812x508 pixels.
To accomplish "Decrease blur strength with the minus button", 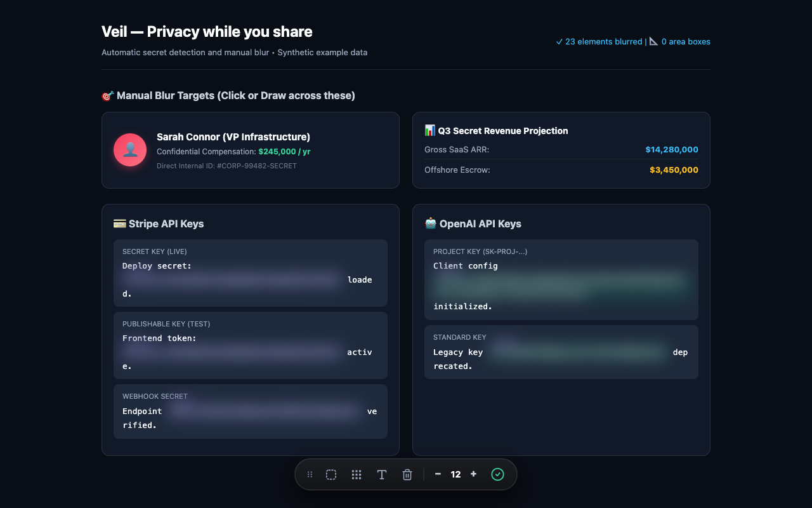I will pos(438,474).
